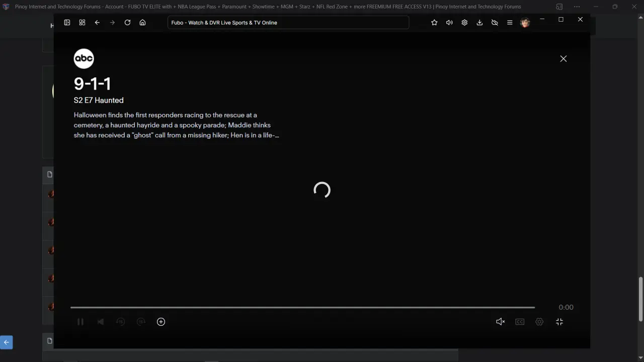Minimize the background forum window
Image resolution: width=644 pixels, height=362 pixels.
click(595, 7)
